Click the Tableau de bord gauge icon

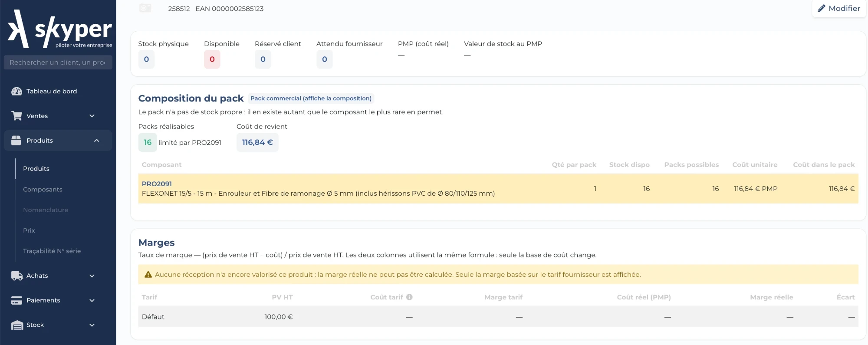tap(16, 91)
